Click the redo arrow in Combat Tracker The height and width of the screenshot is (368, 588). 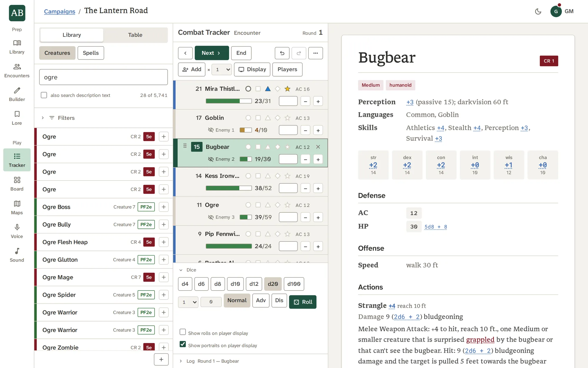299,53
